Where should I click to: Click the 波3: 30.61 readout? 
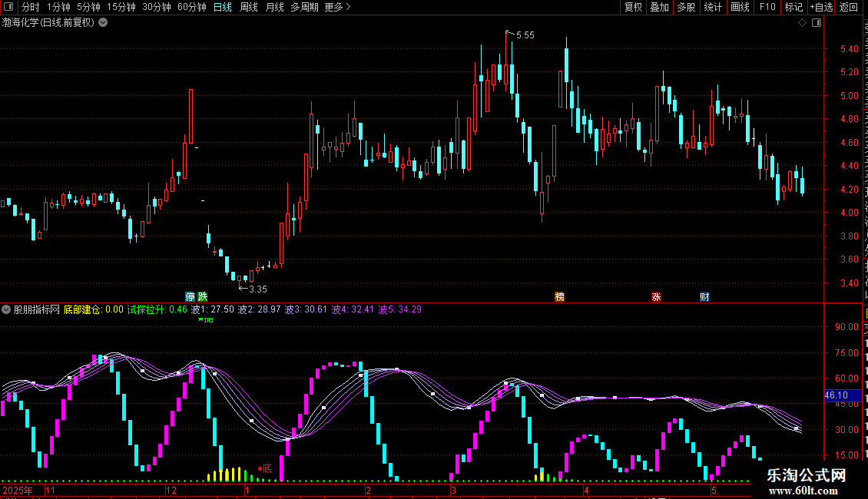coord(306,310)
